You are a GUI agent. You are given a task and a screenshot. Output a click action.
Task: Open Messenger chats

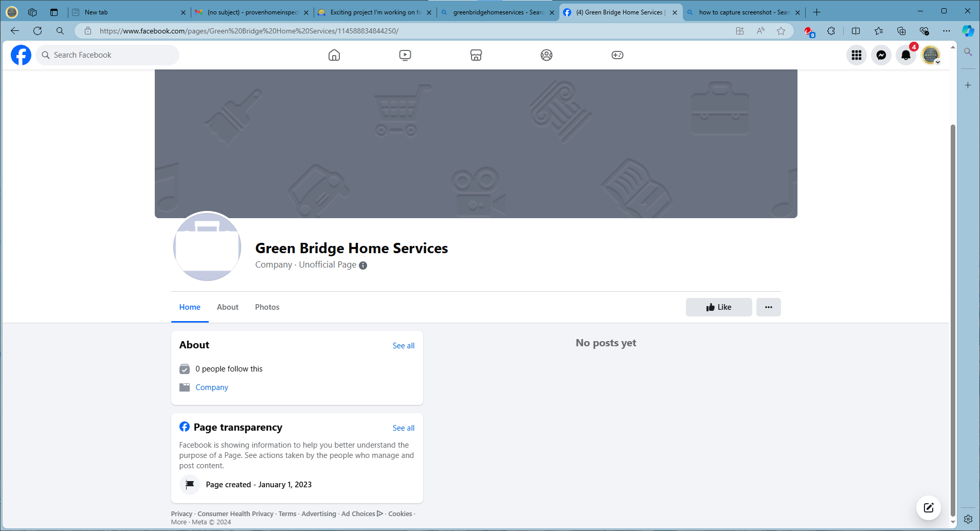pyautogui.click(x=881, y=55)
